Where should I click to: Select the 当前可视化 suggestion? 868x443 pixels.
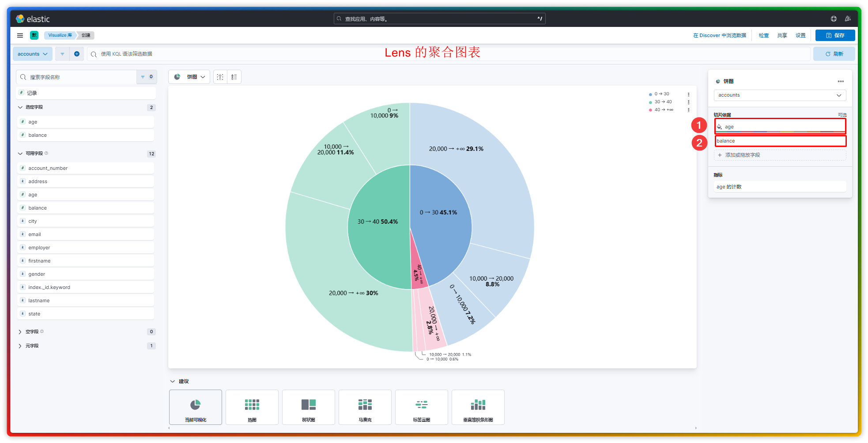click(196, 407)
